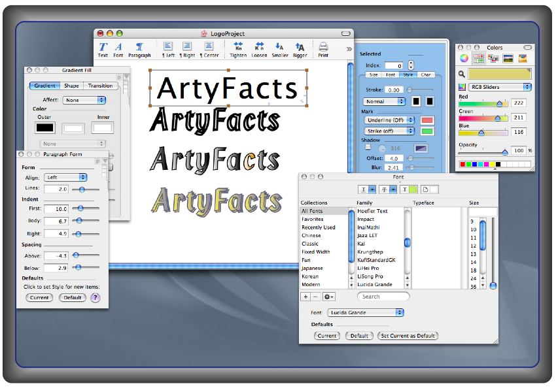The width and height of the screenshot is (556, 392).
Task: Switch to the Font tab in Selected panel
Action: point(391,74)
